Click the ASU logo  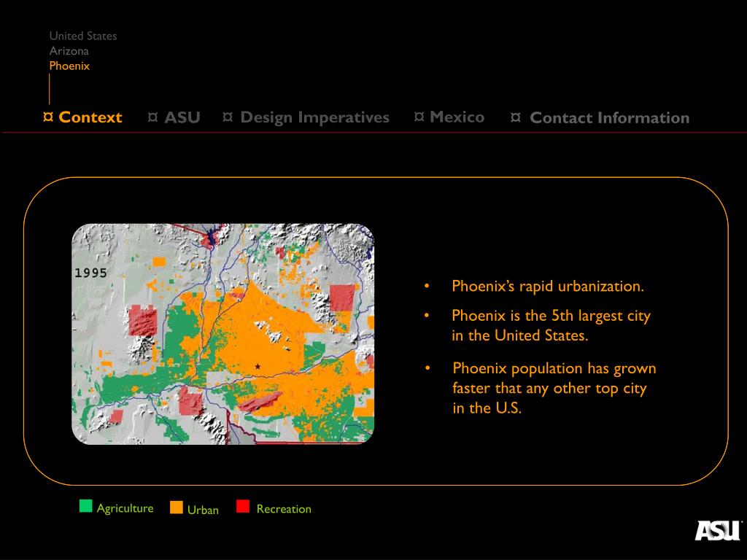coord(718,531)
